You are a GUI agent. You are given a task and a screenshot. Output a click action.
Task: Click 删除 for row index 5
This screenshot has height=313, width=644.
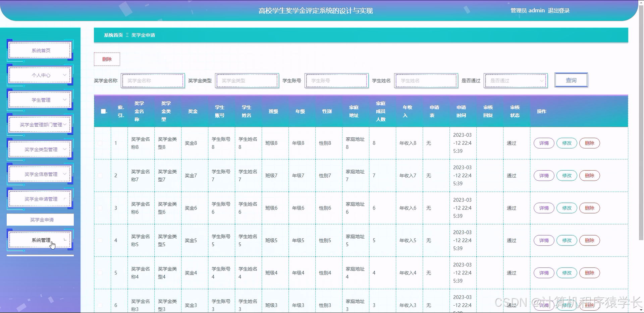590,273
